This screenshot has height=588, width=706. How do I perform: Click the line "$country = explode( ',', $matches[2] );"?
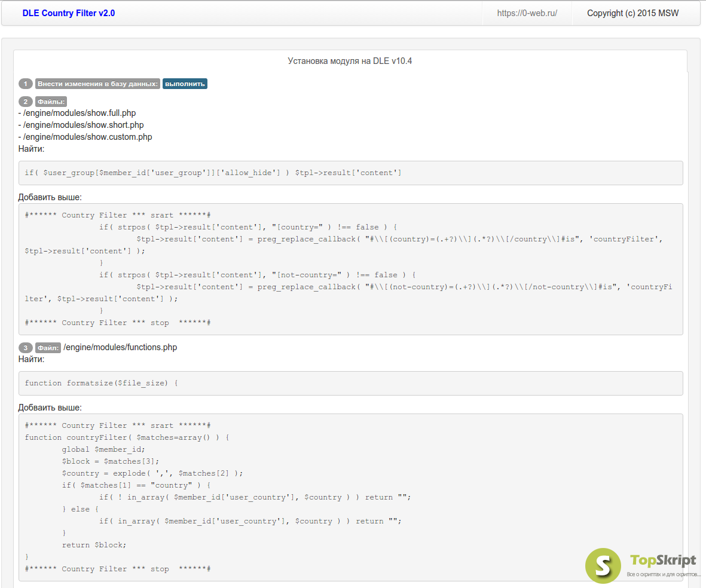(152, 473)
